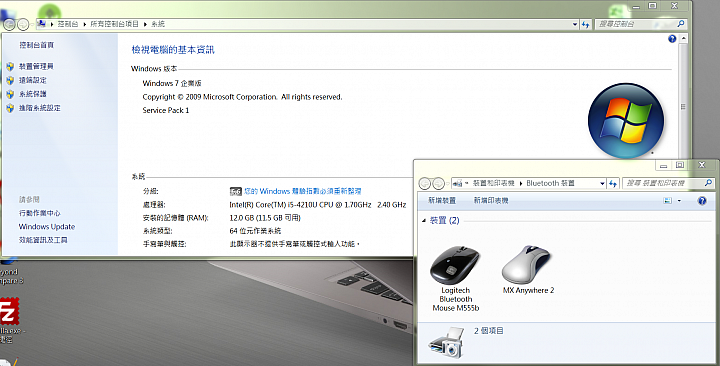The image size is (720, 366).
Task: Open view options dropdown arrow in devices toolbar
Action: click(679, 201)
